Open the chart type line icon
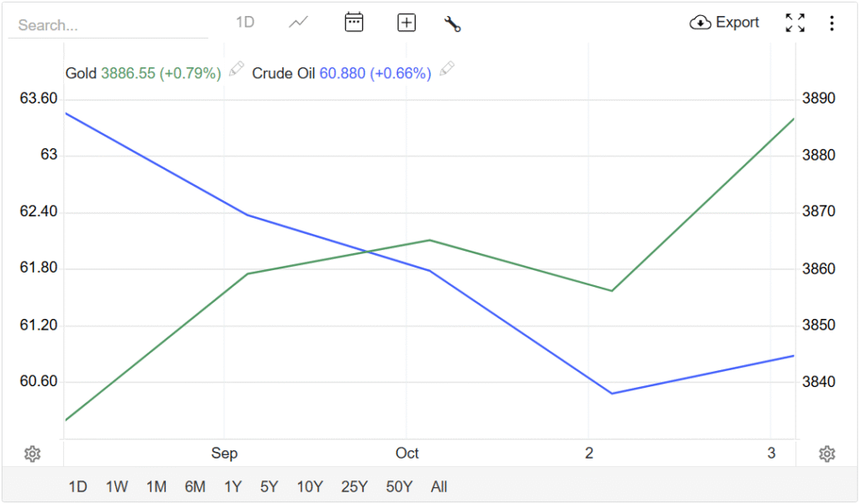This screenshot has height=504, width=862. coord(298,23)
